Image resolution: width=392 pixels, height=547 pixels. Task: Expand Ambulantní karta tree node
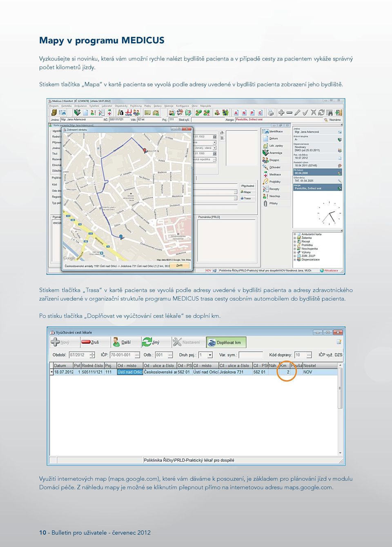295,234
